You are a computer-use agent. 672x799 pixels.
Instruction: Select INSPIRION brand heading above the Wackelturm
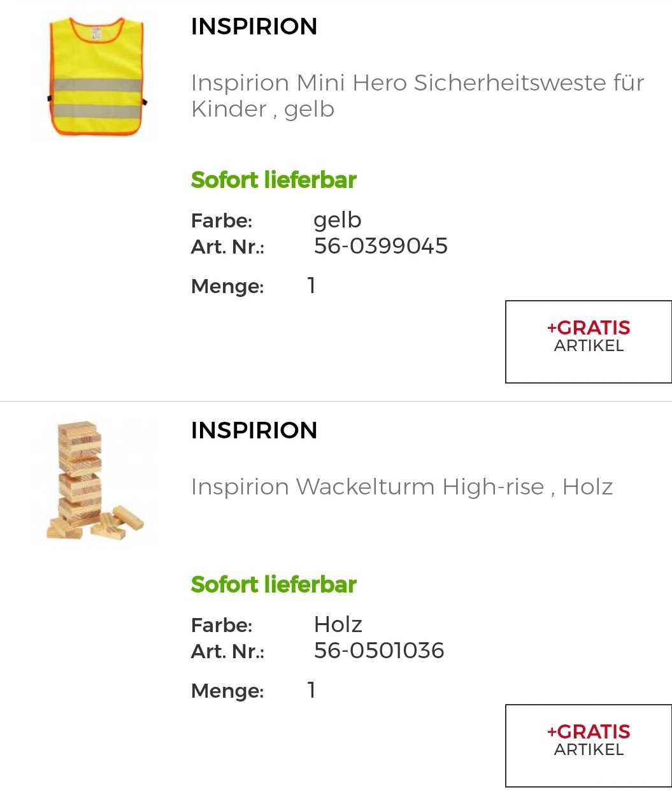point(254,430)
